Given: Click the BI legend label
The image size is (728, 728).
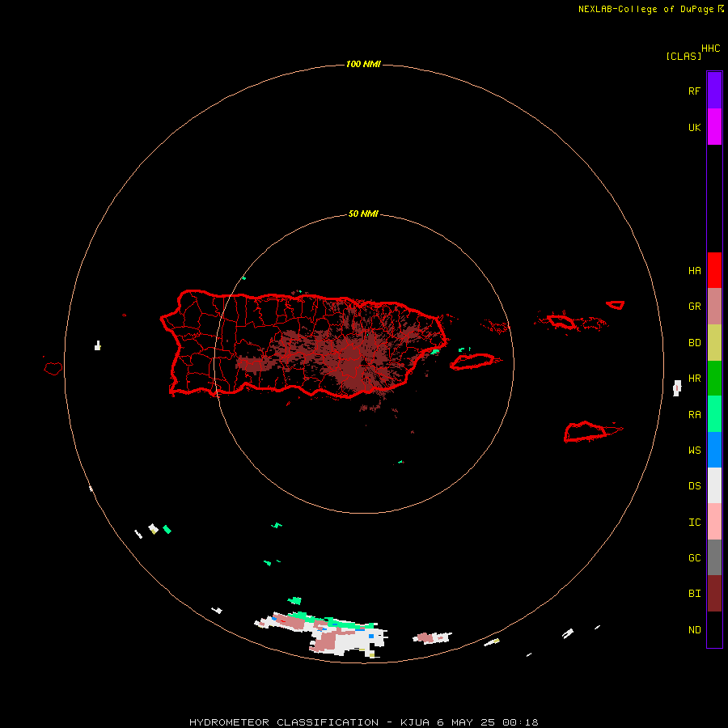Looking at the screenshot, I should pyautogui.click(x=694, y=594).
